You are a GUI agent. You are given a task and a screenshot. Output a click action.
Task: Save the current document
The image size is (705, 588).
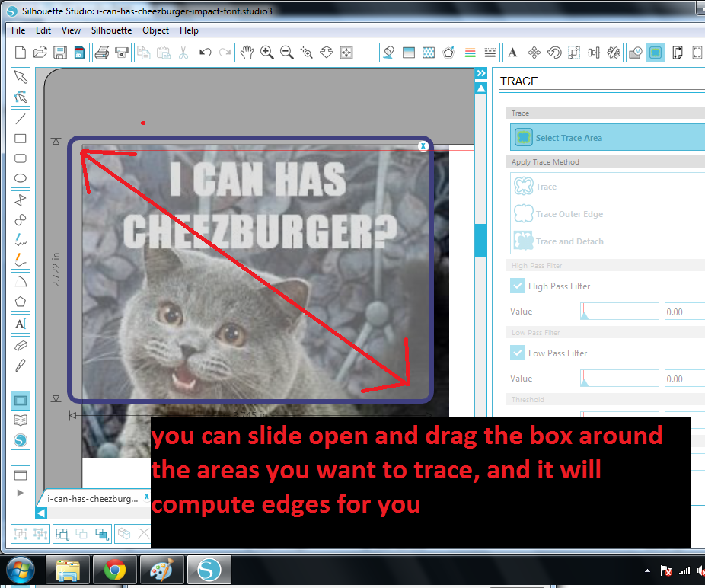coord(60,53)
